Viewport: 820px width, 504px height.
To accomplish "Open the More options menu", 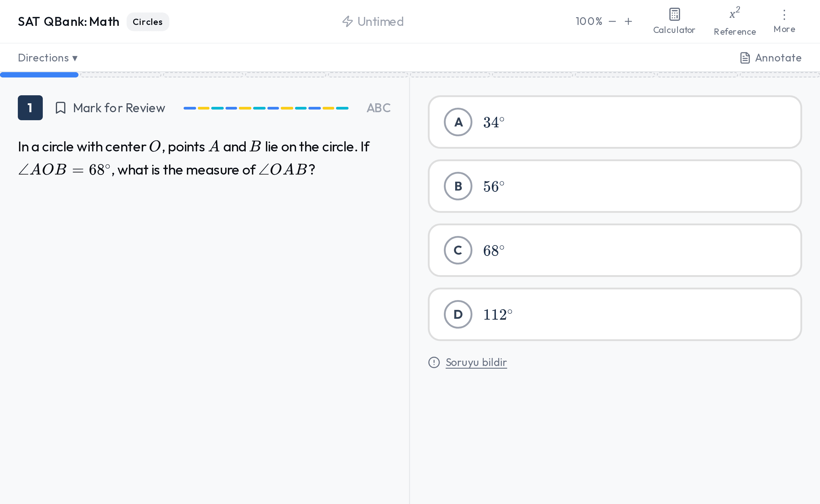I will (784, 21).
